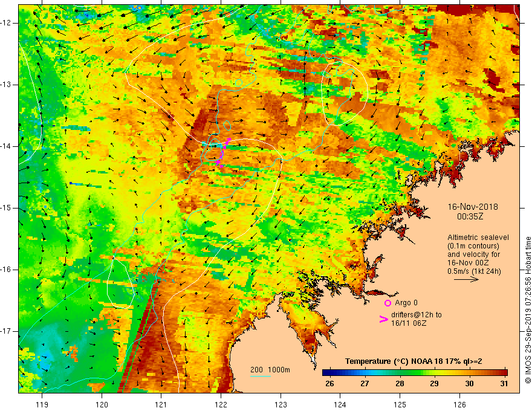Click latitude axis label -17
532x411 pixels.
coord(7,331)
